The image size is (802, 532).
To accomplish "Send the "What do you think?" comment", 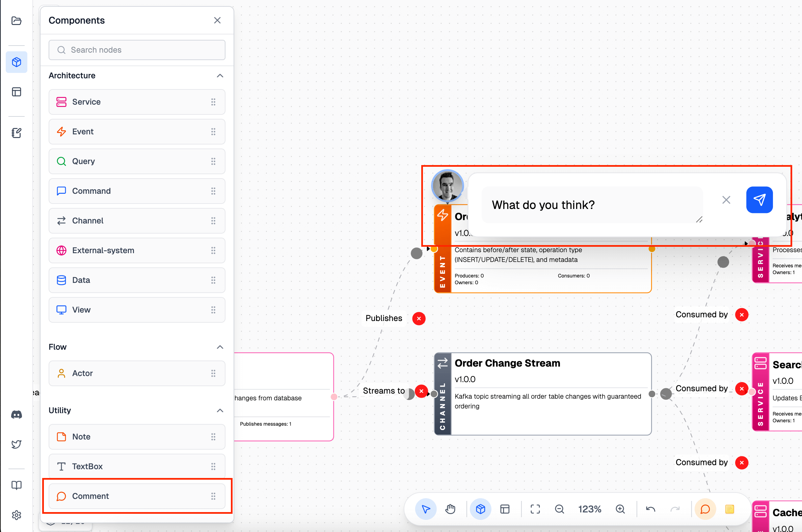I will tap(759, 200).
